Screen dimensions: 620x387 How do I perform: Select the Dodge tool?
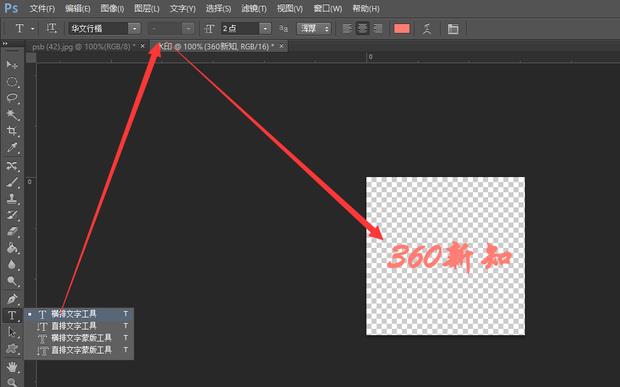click(12, 281)
